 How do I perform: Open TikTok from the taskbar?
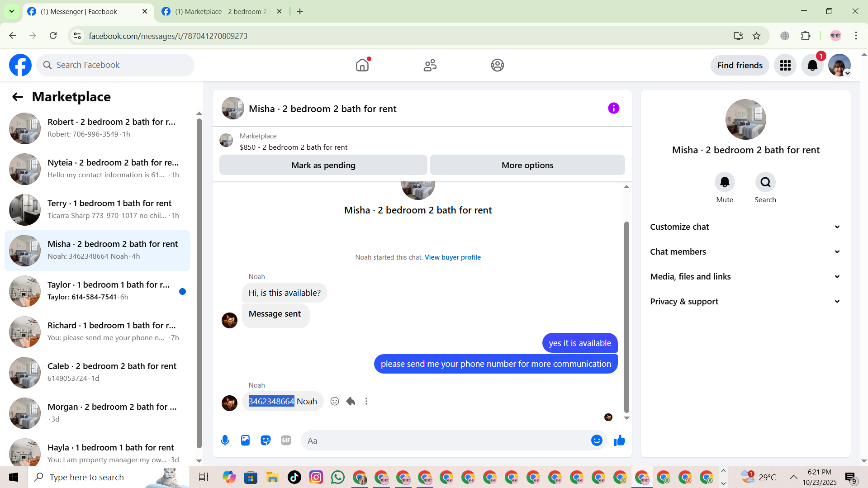(x=294, y=477)
